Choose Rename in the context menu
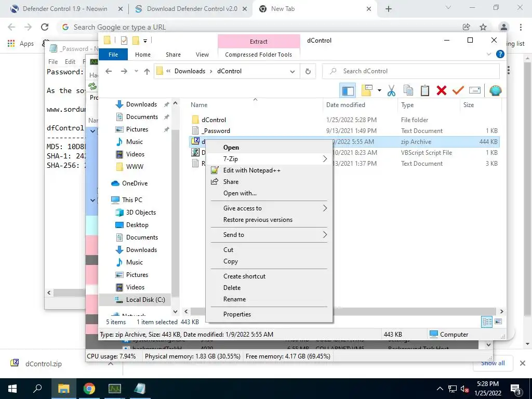Screen dimensions: 532x399 (x=269, y=299)
